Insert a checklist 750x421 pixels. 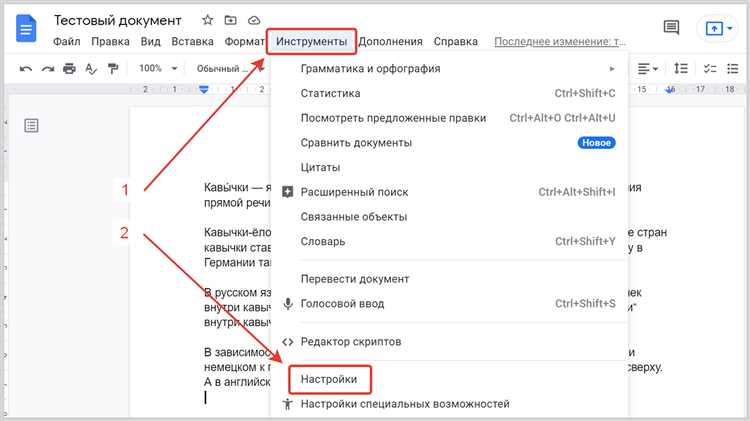(710, 68)
